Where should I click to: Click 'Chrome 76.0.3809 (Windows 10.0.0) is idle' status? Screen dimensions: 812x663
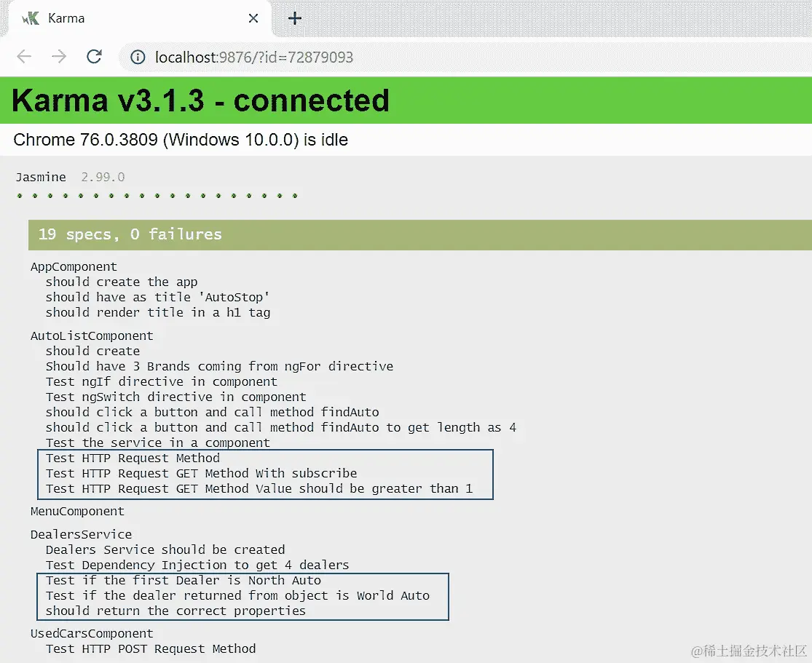click(x=181, y=140)
